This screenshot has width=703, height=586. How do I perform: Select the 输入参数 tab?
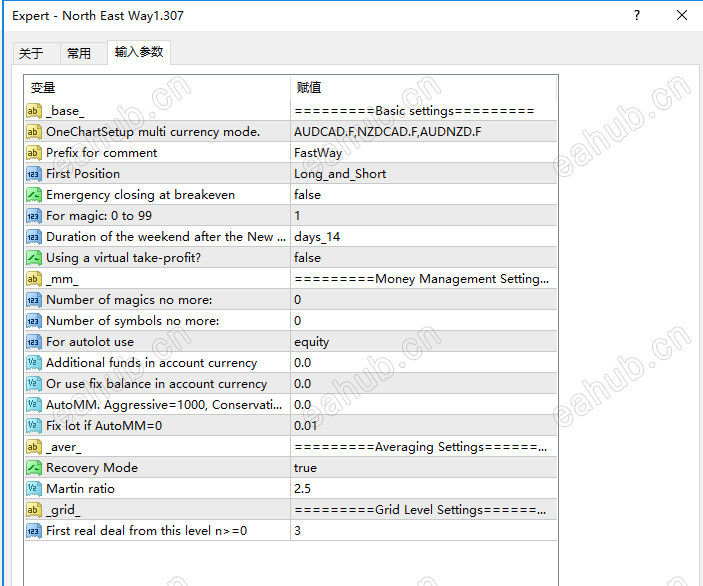click(139, 52)
